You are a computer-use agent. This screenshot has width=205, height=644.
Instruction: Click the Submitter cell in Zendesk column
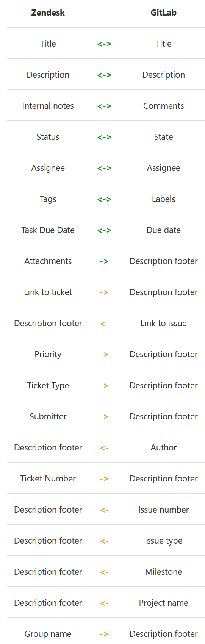tap(48, 416)
